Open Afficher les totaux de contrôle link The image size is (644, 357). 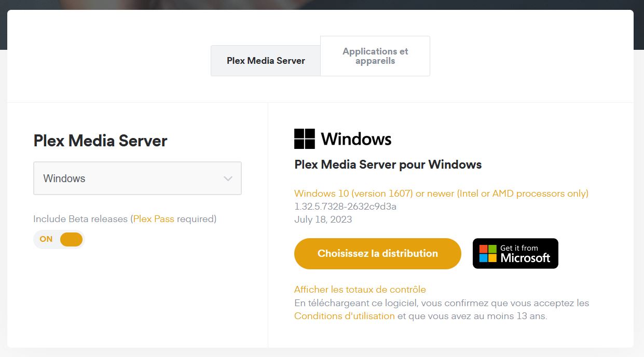tap(360, 290)
